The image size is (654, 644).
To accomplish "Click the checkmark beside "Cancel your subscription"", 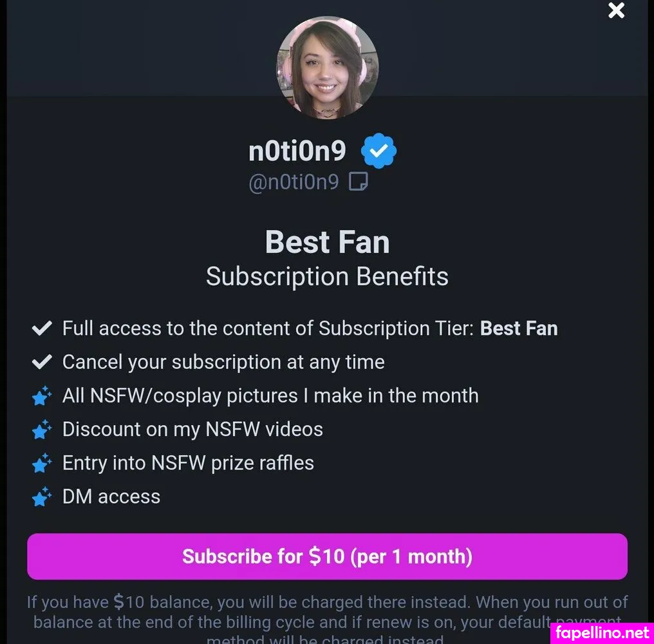I will [x=42, y=362].
